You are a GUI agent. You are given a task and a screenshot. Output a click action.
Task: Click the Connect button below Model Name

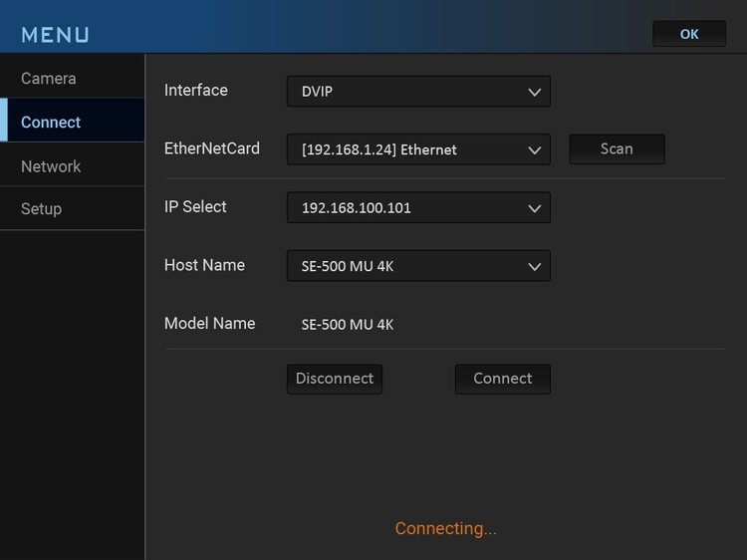click(503, 379)
